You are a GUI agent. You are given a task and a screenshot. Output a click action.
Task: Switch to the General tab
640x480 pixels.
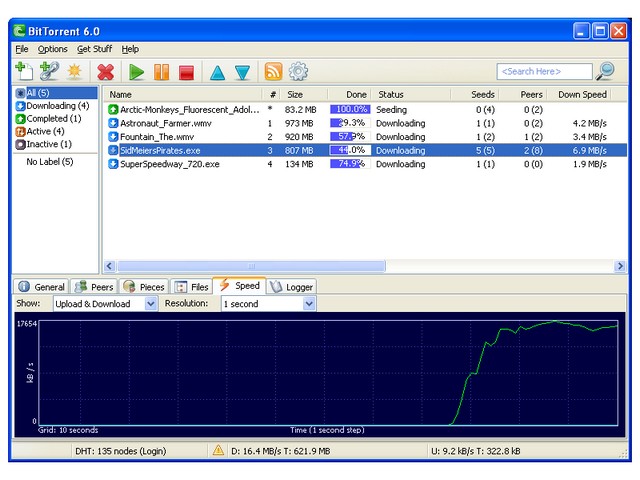[41, 287]
